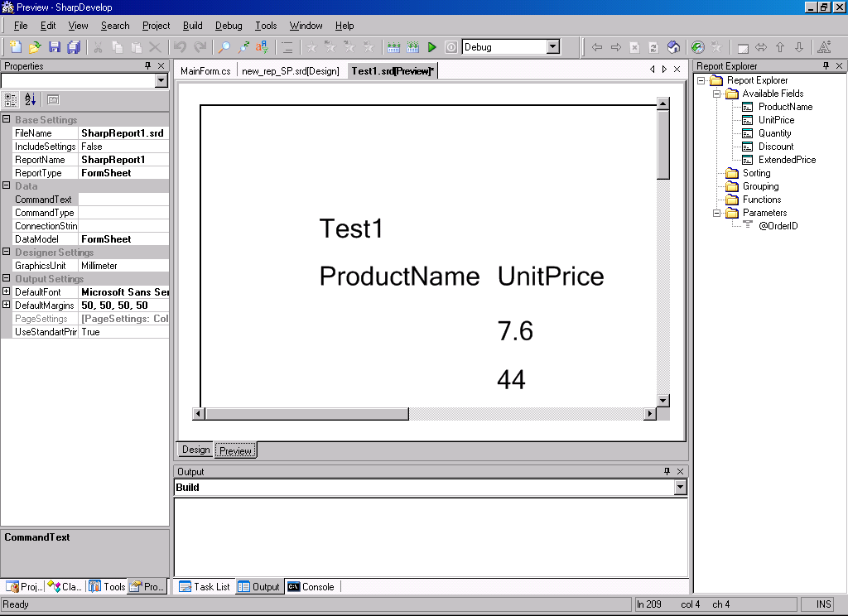Click the Find magnifier icon
Image resolution: width=848 pixels, height=616 pixels.
pos(224,47)
